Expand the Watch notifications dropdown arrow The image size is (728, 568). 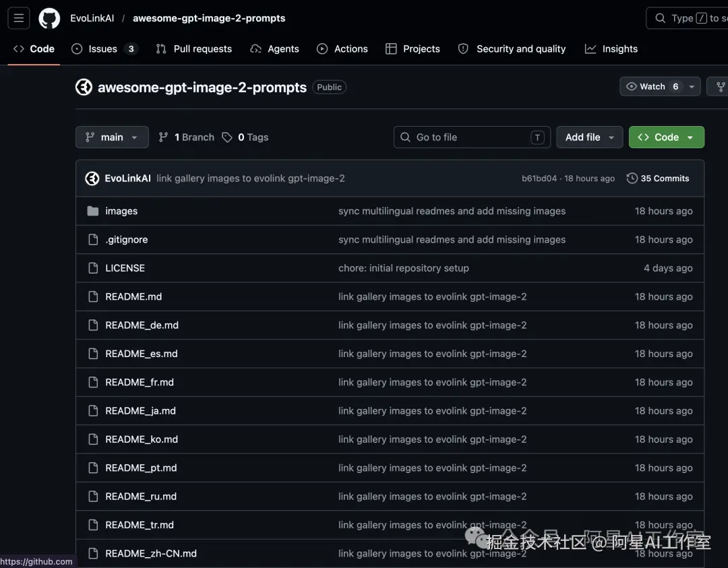[x=692, y=87]
